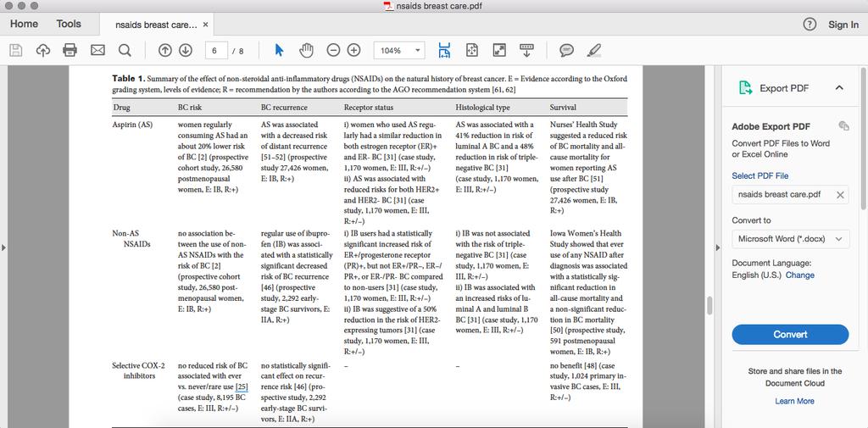Follow reference link [25] in table
Viewport: 868px width, 428px height.
[242, 386]
